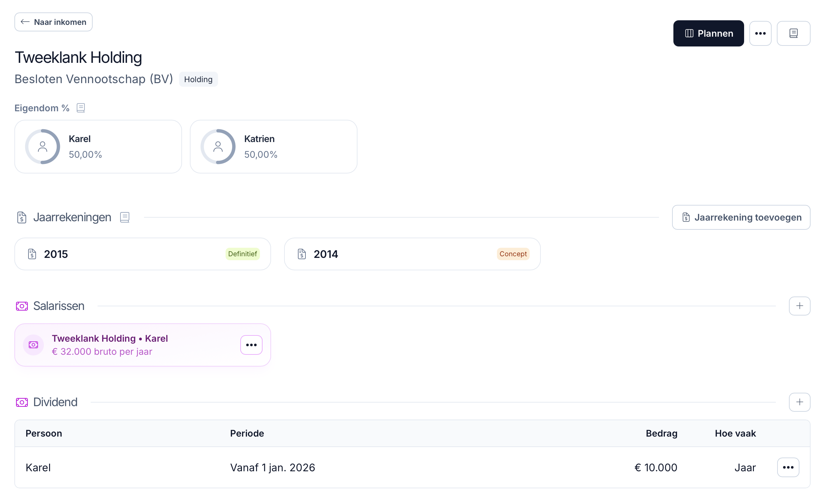Open the 2015 jaarrekening card
Image resolution: width=823 pixels, height=504 pixels.
(143, 254)
